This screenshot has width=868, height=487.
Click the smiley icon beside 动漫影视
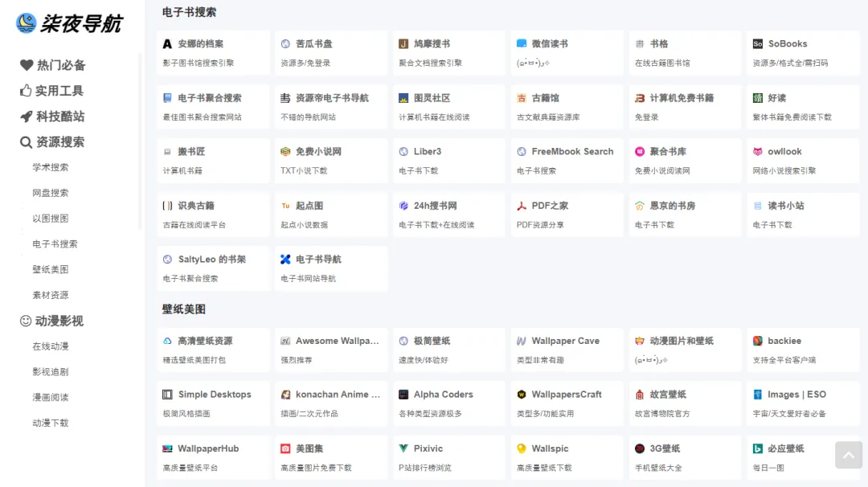click(26, 321)
